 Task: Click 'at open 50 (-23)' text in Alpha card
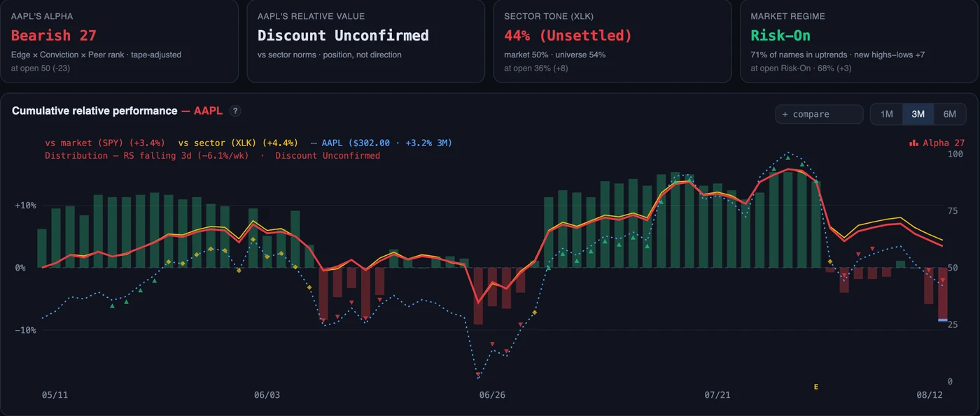pos(41,68)
